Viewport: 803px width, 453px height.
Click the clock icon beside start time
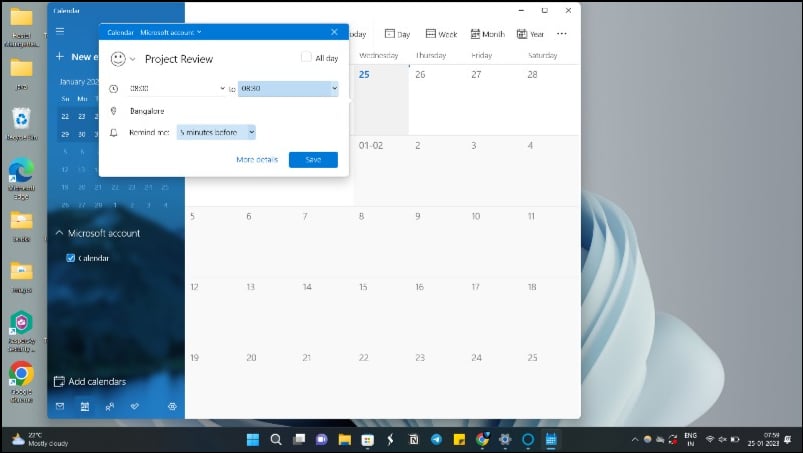coord(114,89)
